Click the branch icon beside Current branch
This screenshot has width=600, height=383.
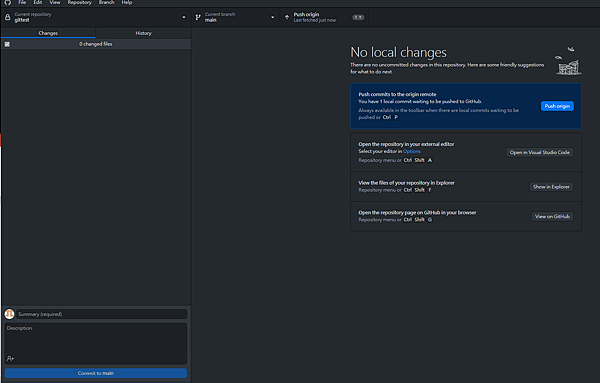(x=198, y=17)
